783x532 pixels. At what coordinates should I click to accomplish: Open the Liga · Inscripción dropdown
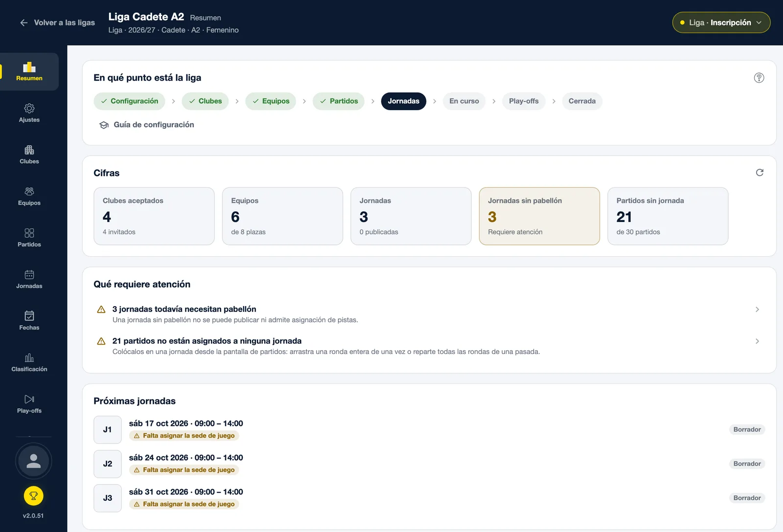(x=721, y=22)
